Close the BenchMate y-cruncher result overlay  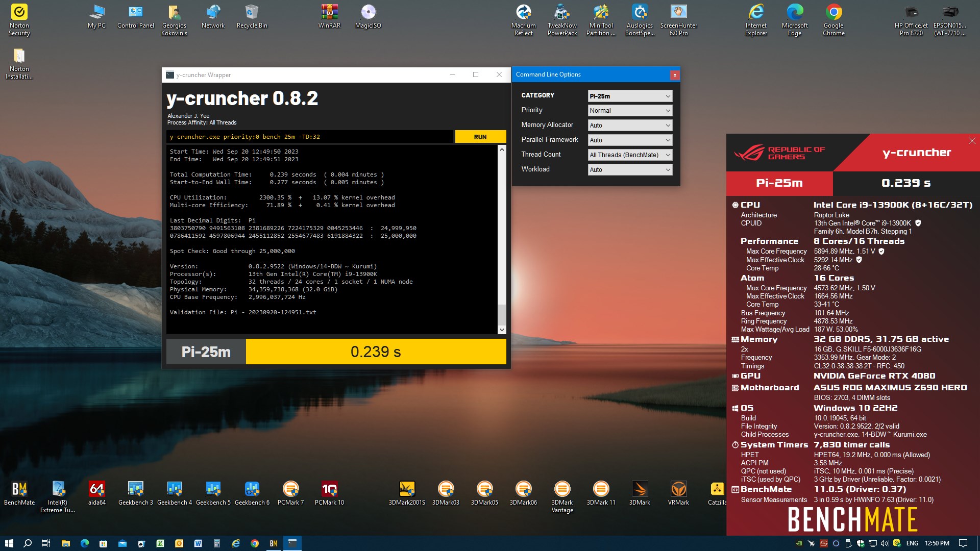tap(972, 141)
